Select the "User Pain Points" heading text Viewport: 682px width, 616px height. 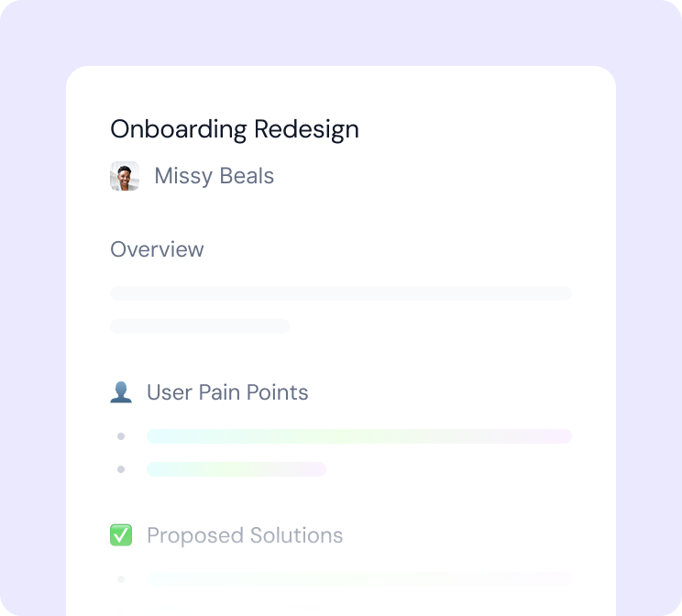point(227,392)
